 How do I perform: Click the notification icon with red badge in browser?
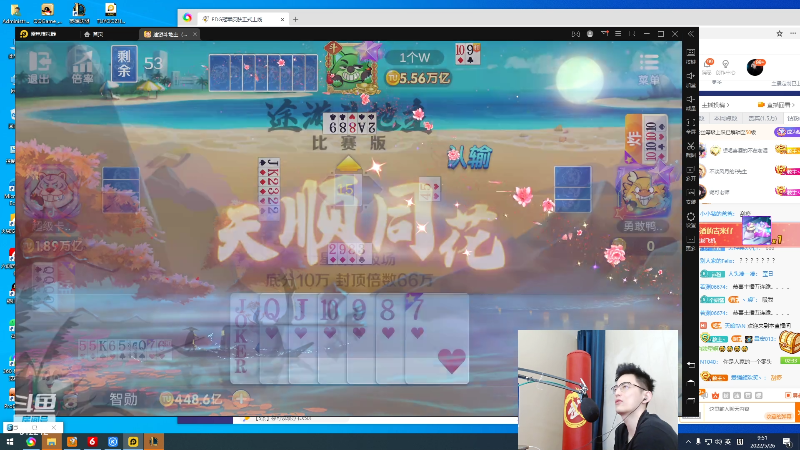(708, 63)
